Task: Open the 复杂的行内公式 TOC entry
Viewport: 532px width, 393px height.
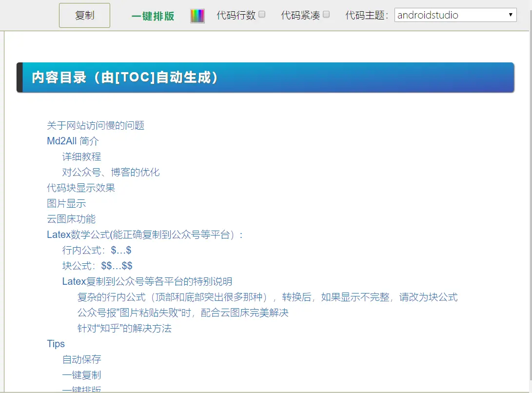Action: click(x=267, y=297)
